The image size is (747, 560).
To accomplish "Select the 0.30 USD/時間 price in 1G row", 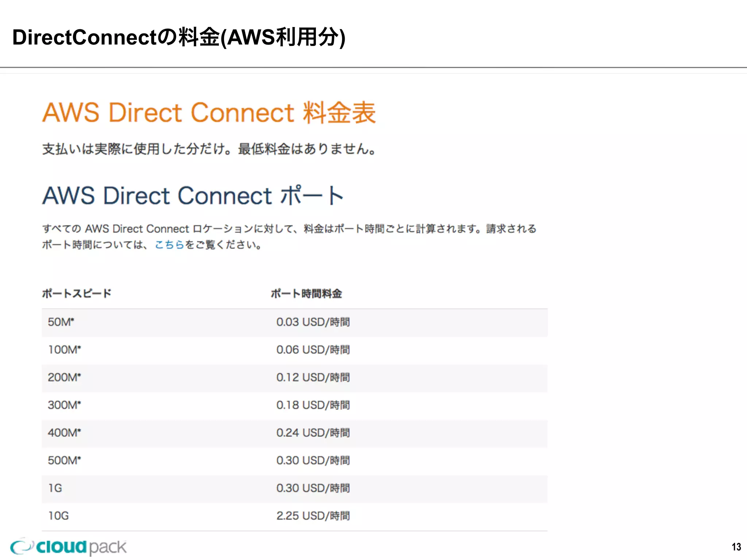I will 313,488.
